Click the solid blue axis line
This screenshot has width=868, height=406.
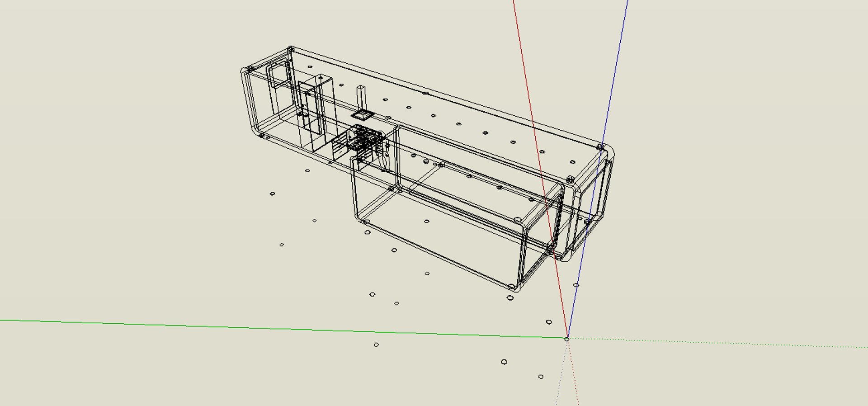point(597,169)
